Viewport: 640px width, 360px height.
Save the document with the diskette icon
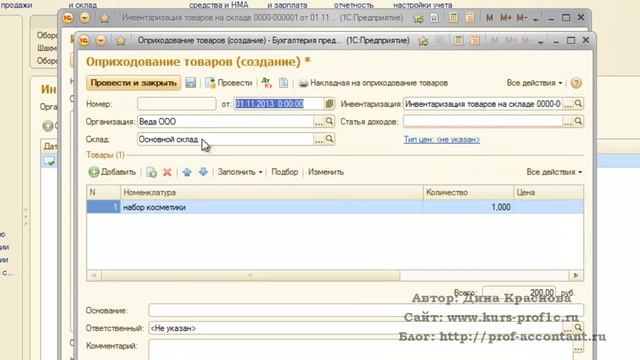pyautogui.click(x=191, y=83)
